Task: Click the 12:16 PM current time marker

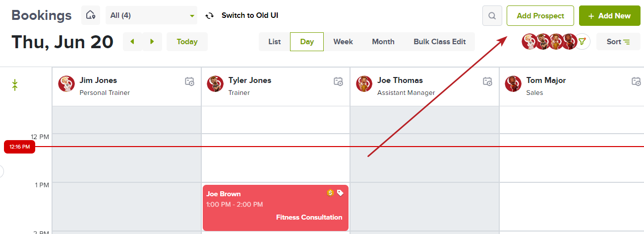Action: 20,147
